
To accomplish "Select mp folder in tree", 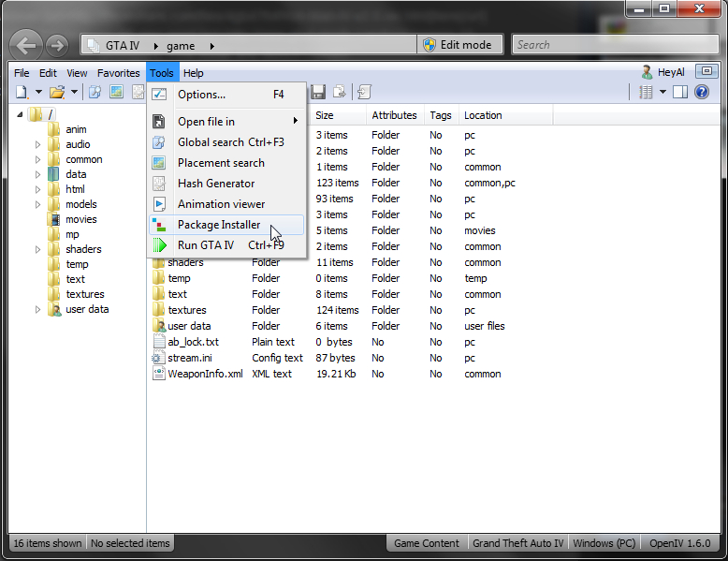I will [x=72, y=234].
